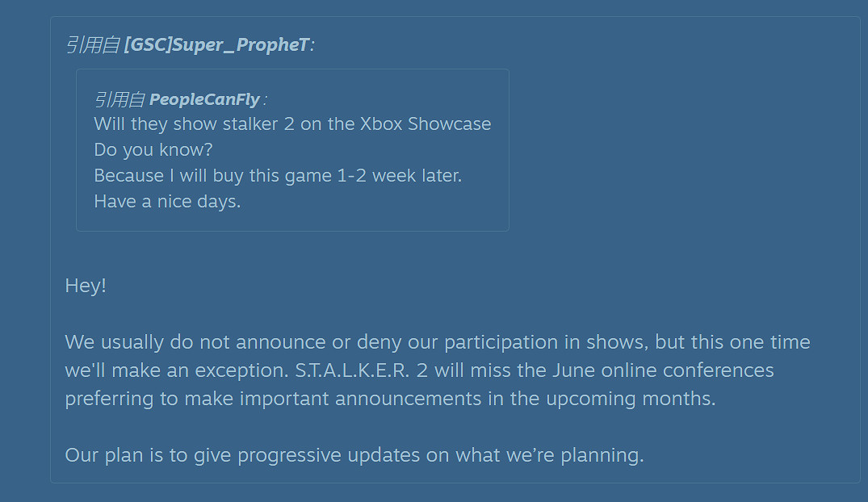Click the "Have a nice days." line
This screenshot has width=868, height=502.
[167, 201]
